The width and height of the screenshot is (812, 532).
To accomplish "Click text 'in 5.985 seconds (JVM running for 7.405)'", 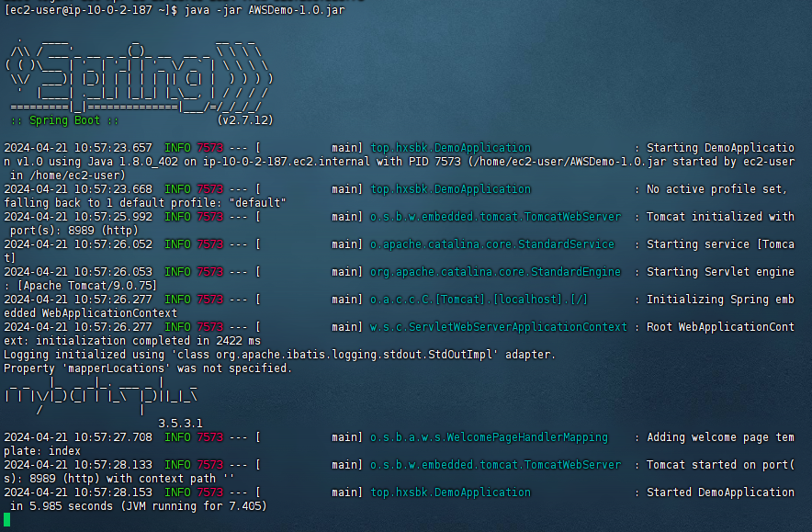I will pos(139,506).
